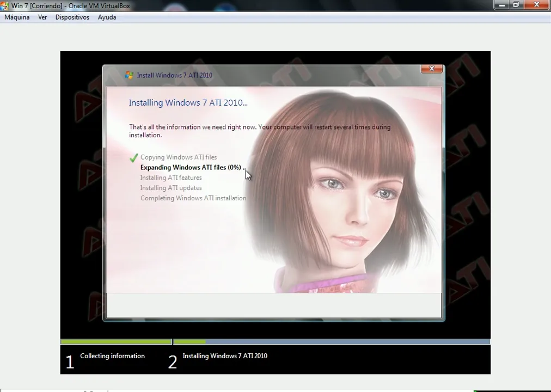Click the VirtualBox icon in title bar
The height and width of the screenshot is (392, 551).
tap(4, 5)
